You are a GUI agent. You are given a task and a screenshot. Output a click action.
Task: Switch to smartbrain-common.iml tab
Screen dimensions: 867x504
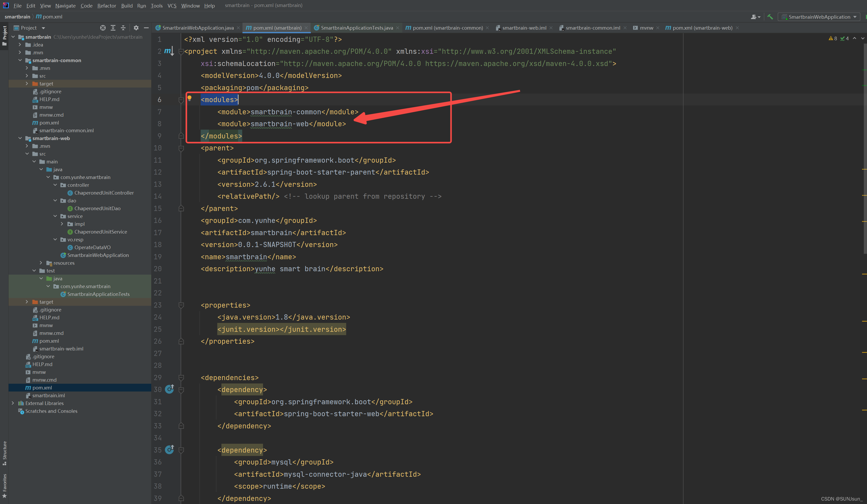pos(593,28)
